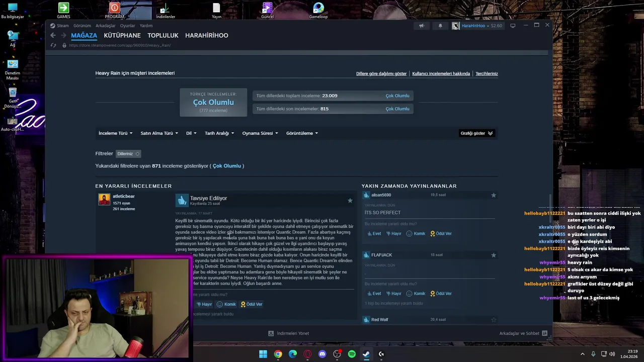The image size is (644, 362).
Task: Click Ödül Ver on FLAPJACK's review
Action: (441, 294)
